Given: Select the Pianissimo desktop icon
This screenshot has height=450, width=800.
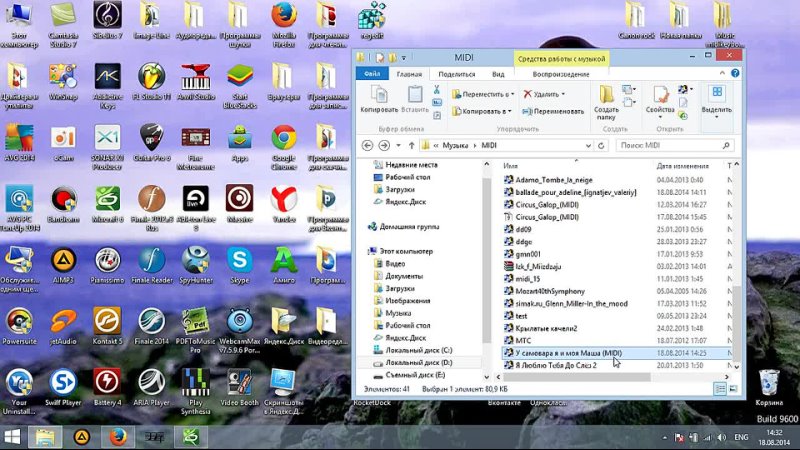Looking at the screenshot, I should [x=107, y=266].
